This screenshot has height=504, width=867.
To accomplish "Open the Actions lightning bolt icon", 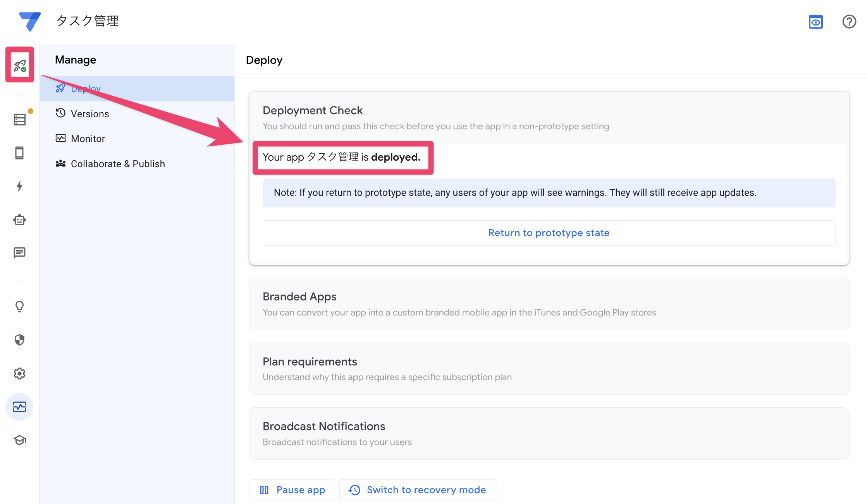I will (19, 186).
